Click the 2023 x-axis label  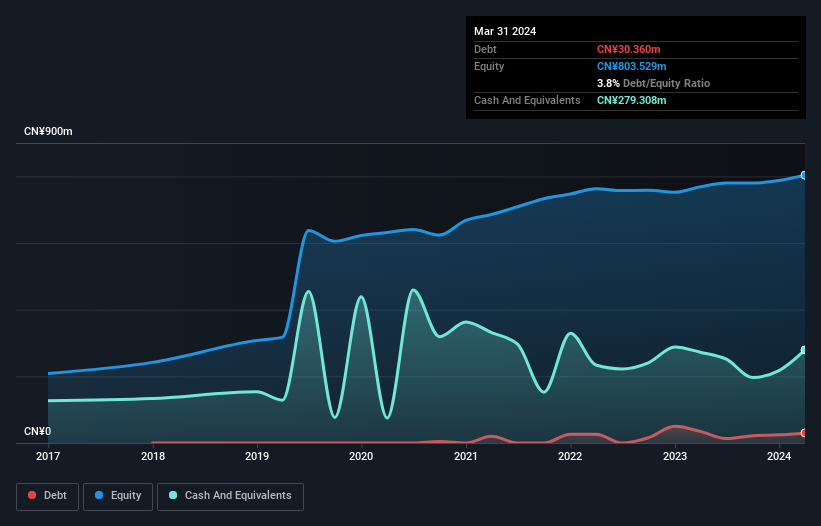click(x=675, y=456)
